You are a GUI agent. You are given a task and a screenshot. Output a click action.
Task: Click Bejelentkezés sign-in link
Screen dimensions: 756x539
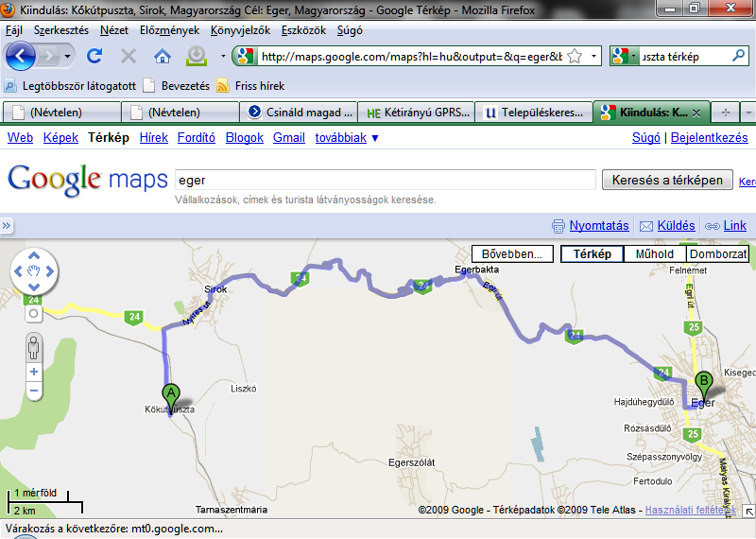coord(710,137)
